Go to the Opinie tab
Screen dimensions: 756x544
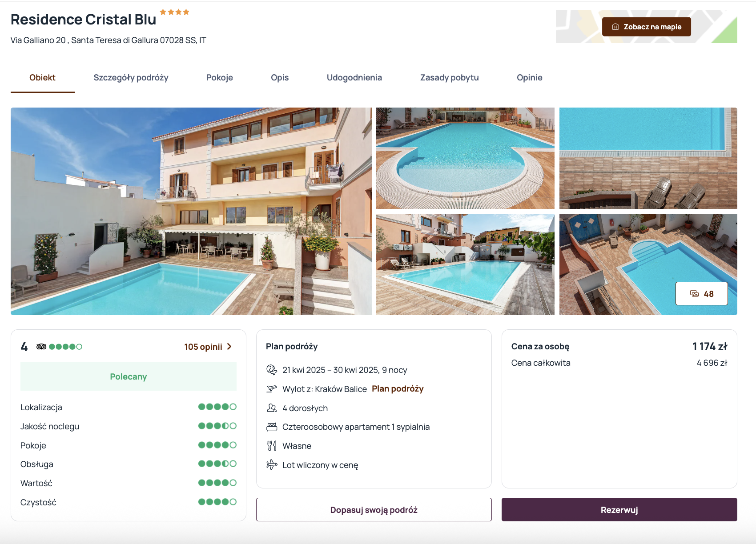[x=530, y=77]
